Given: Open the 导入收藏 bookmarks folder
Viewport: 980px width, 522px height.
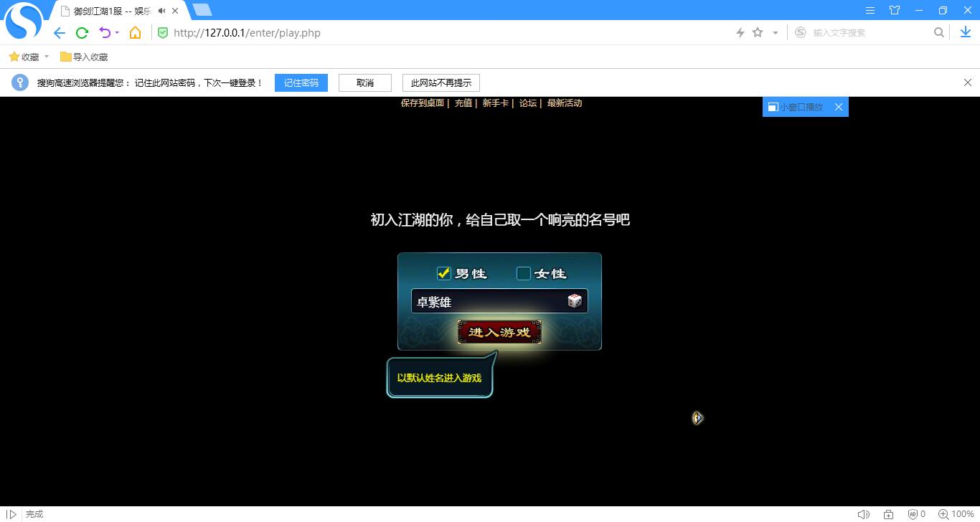Looking at the screenshot, I should click(x=84, y=57).
